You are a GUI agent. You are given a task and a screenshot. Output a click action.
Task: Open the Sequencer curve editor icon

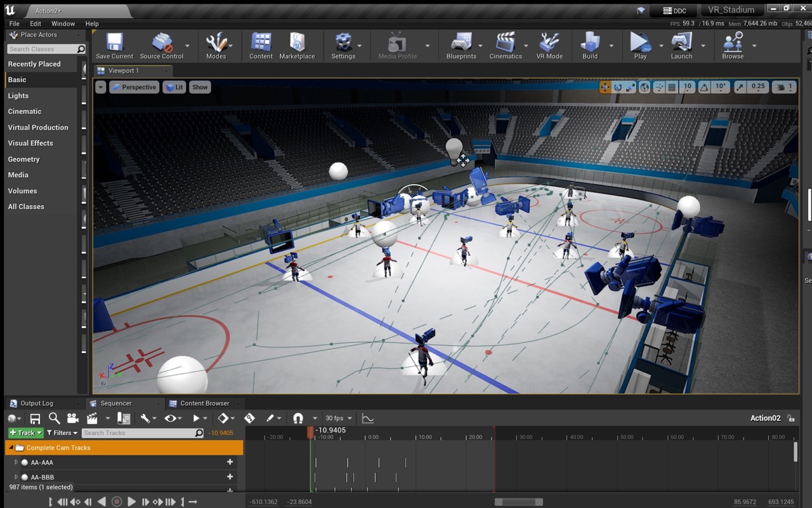[367, 418]
